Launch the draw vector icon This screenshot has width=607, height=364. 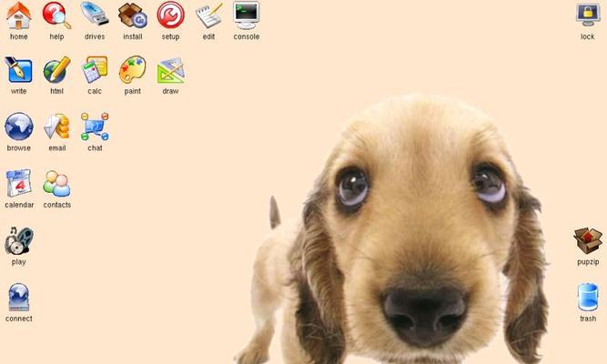point(171,71)
